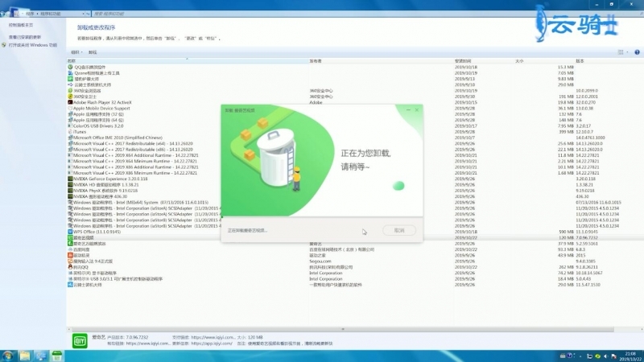Click the green store icon on taskbar

point(56,356)
